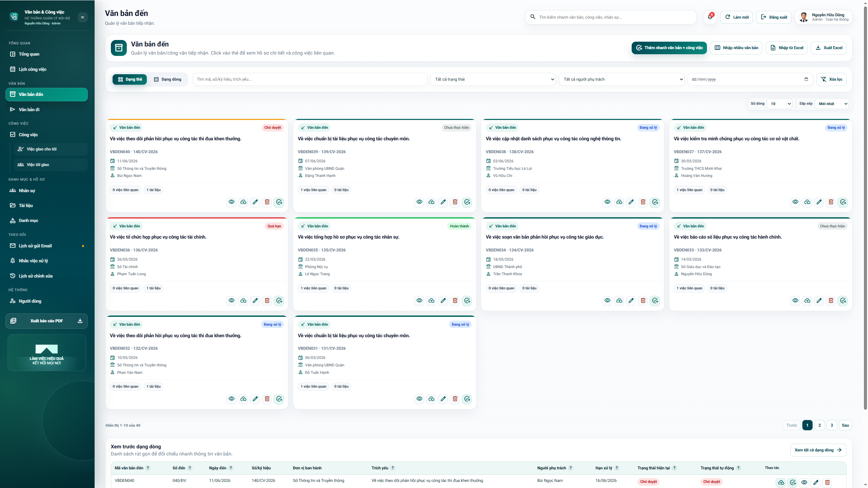Click Nhập từ Excel button

tap(787, 48)
